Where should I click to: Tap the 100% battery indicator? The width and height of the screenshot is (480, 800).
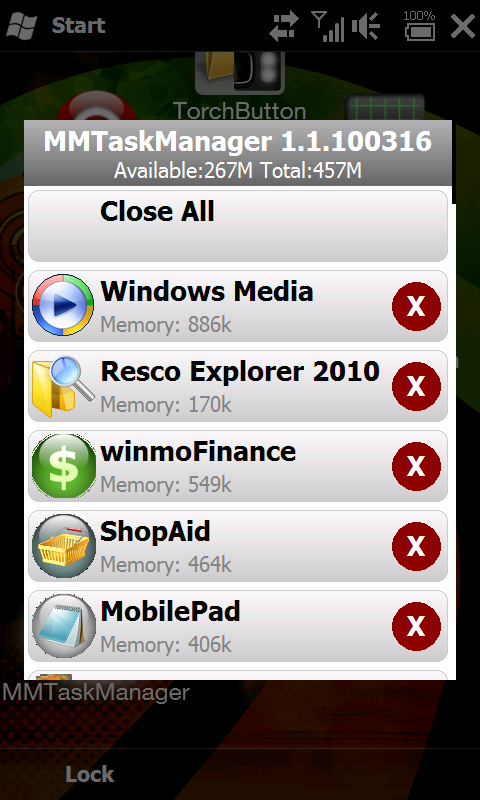(419, 26)
